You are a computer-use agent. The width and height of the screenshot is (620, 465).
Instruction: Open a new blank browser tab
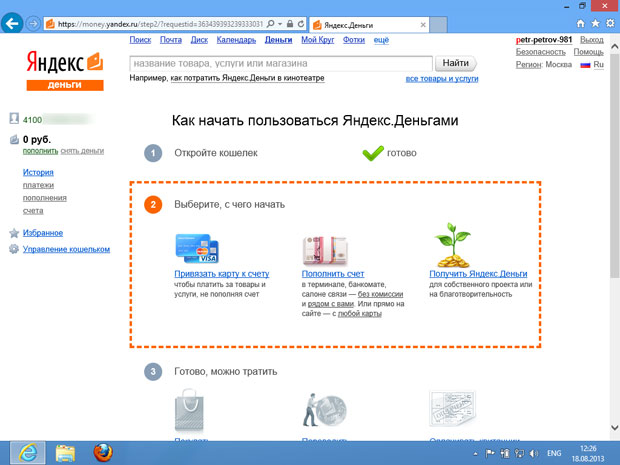pyautogui.click(x=438, y=25)
